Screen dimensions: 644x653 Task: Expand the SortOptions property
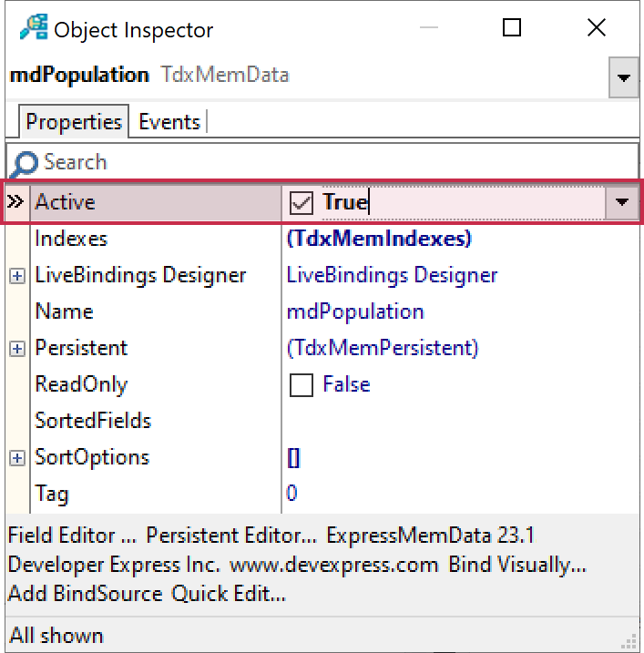pyautogui.click(x=17, y=458)
